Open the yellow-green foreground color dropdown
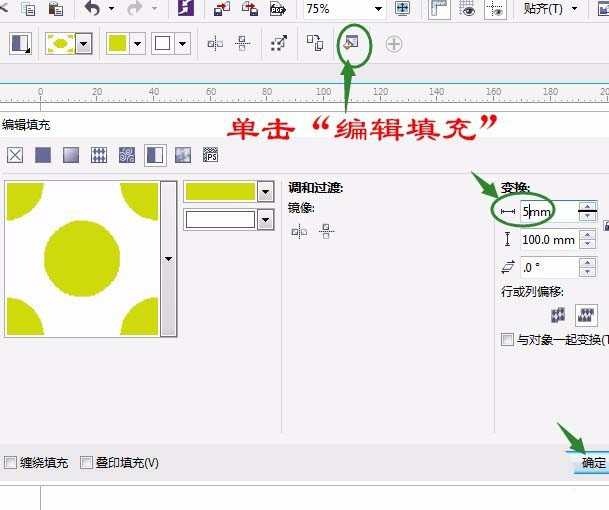The height and width of the screenshot is (510, 609). [265, 191]
